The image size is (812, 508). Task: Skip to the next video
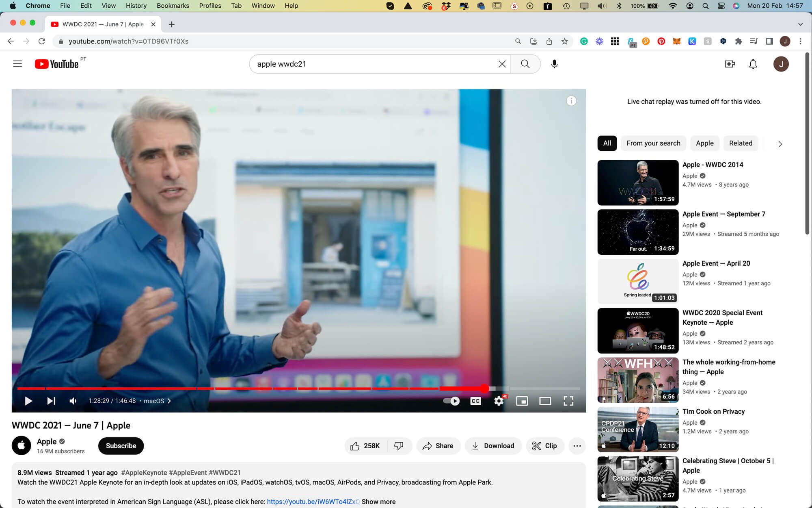[51, 401]
